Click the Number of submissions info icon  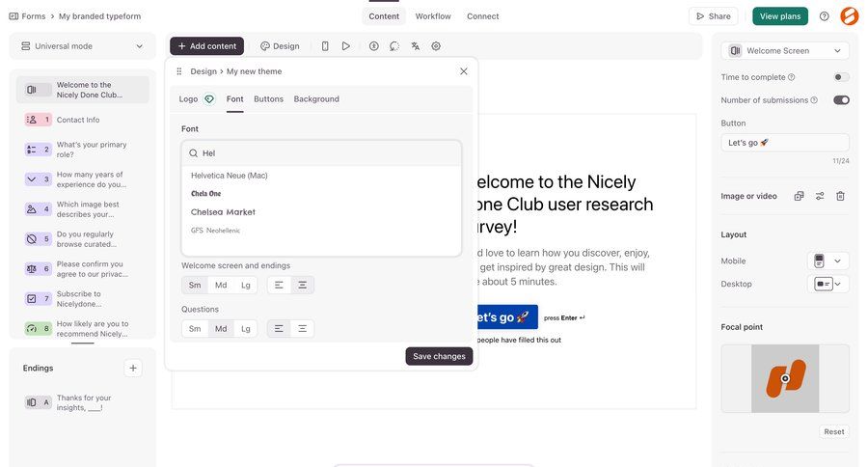click(814, 100)
